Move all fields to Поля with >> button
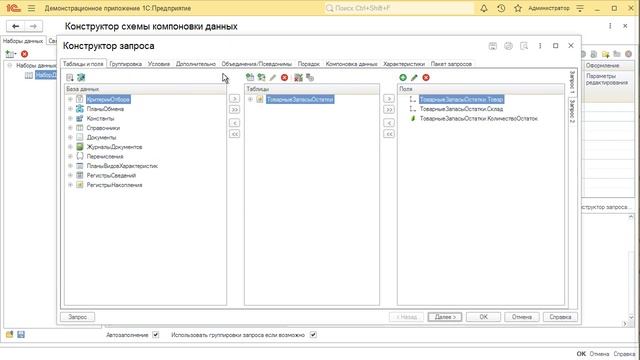This screenshot has height=360, width=640. coord(389,110)
